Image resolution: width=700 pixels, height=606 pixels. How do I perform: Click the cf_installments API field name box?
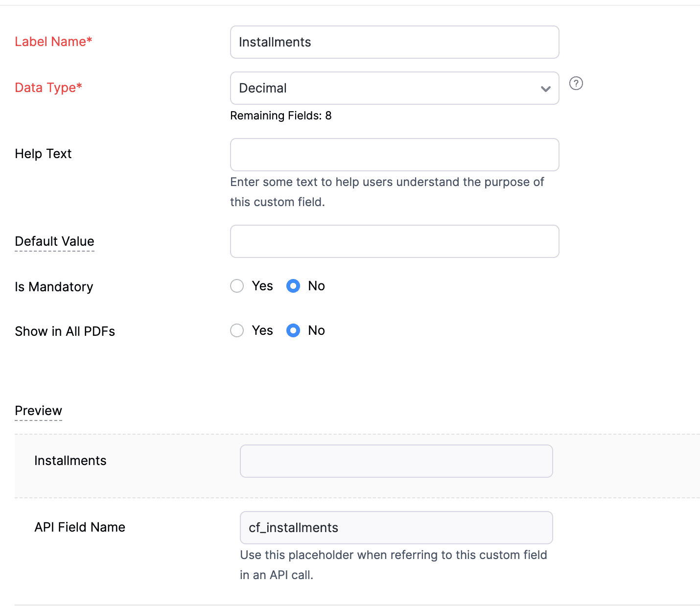[x=396, y=528]
